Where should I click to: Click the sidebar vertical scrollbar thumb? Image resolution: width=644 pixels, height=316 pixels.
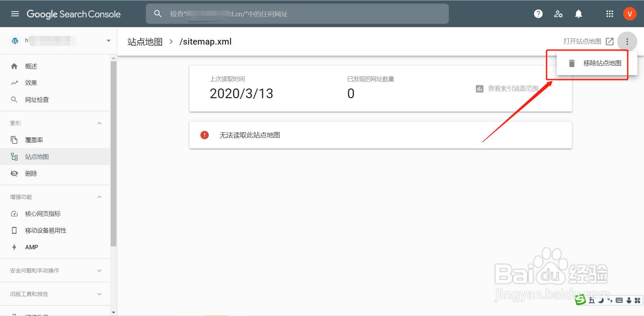(113, 153)
